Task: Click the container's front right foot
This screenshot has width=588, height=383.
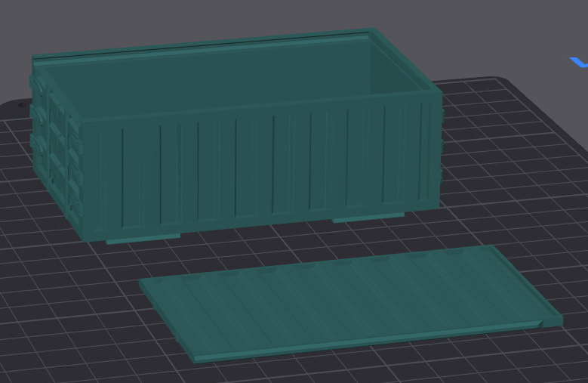Action: 368,218
